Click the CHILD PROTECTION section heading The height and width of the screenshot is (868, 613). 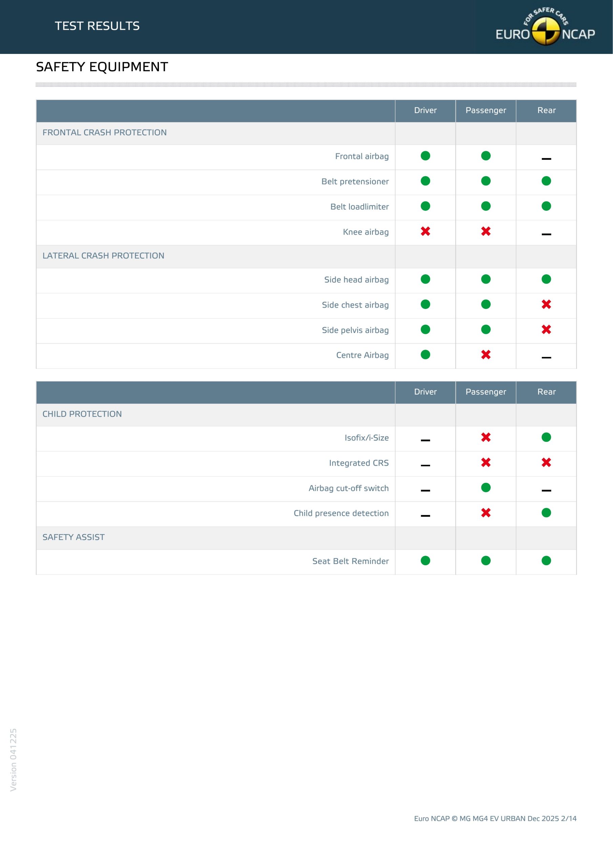82,414
